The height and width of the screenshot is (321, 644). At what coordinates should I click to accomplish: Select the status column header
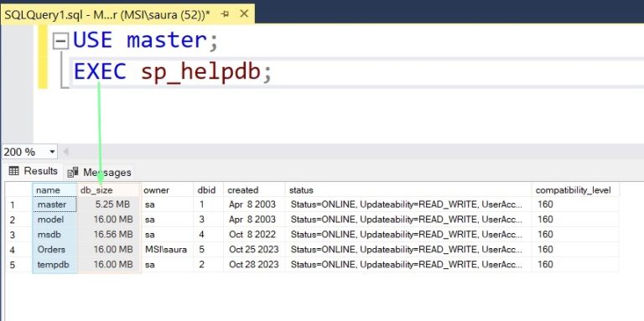pos(408,190)
